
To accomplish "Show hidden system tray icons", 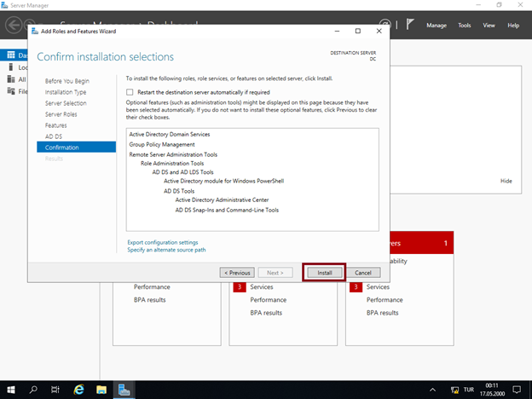I will click(432, 390).
